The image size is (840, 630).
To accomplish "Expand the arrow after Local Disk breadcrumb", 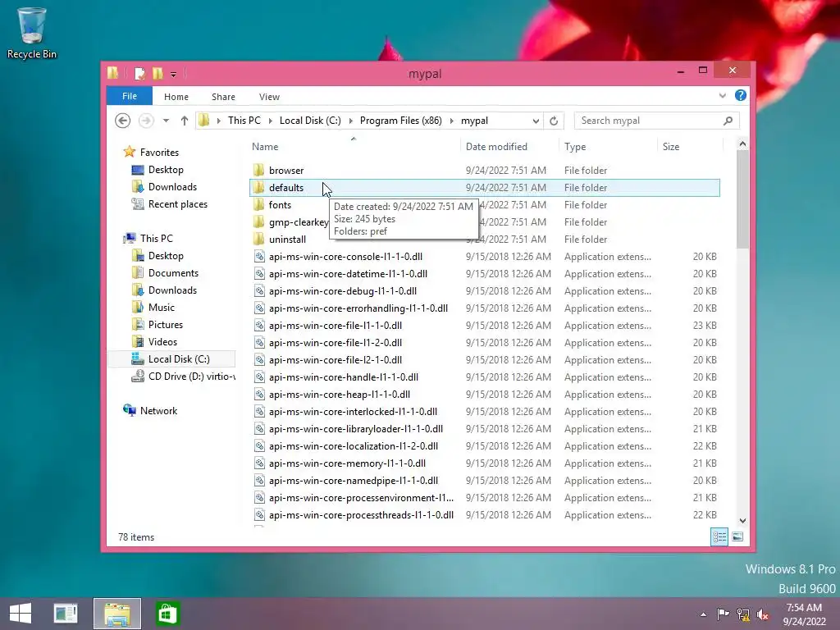I will tap(351, 121).
